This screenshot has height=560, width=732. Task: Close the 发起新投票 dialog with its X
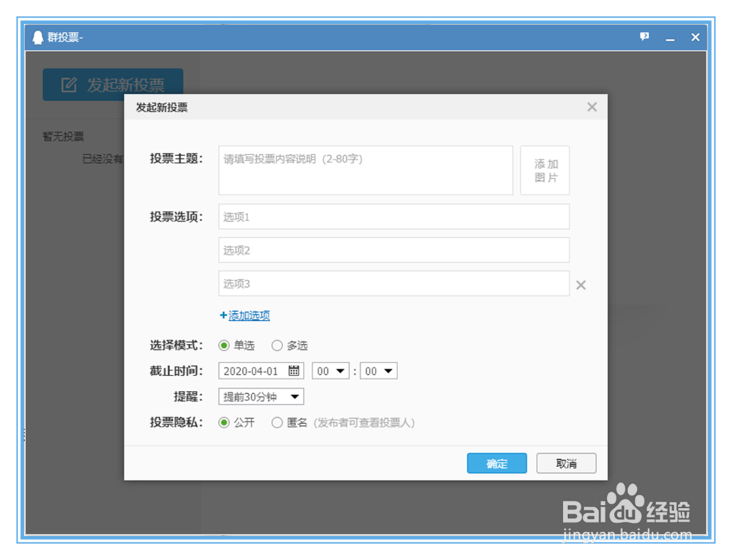pos(591,106)
